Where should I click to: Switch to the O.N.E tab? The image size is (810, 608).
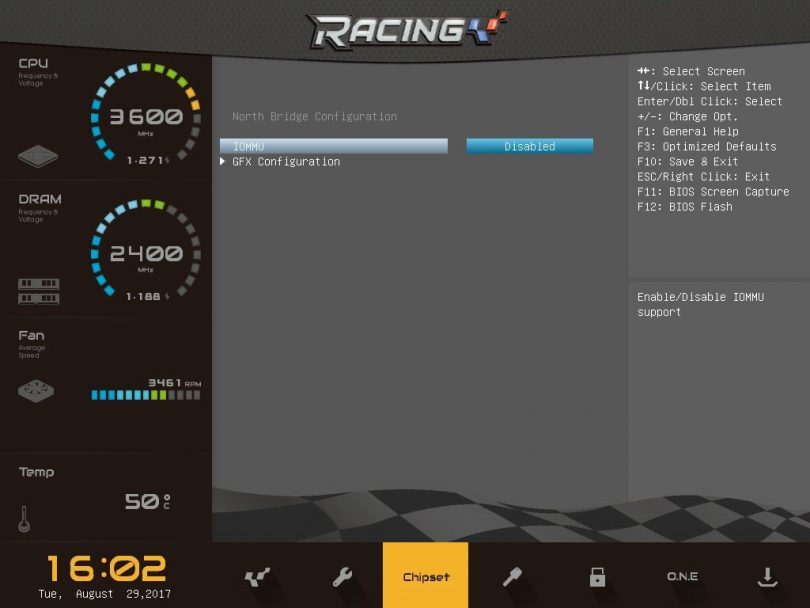[682, 577]
